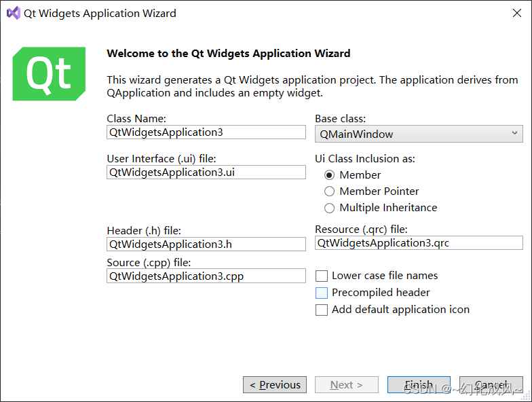
Task: Expand the Base class dropdown arrow
Action: [514, 133]
